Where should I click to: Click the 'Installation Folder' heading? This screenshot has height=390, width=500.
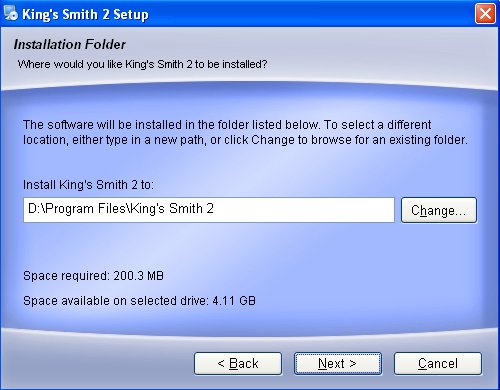69,44
